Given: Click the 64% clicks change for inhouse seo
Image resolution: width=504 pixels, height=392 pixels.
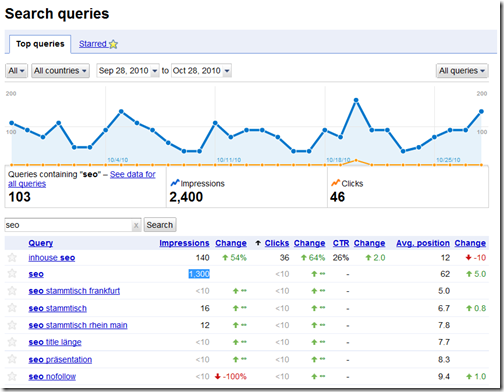Looking at the screenshot, I should pyautogui.click(x=313, y=258).
